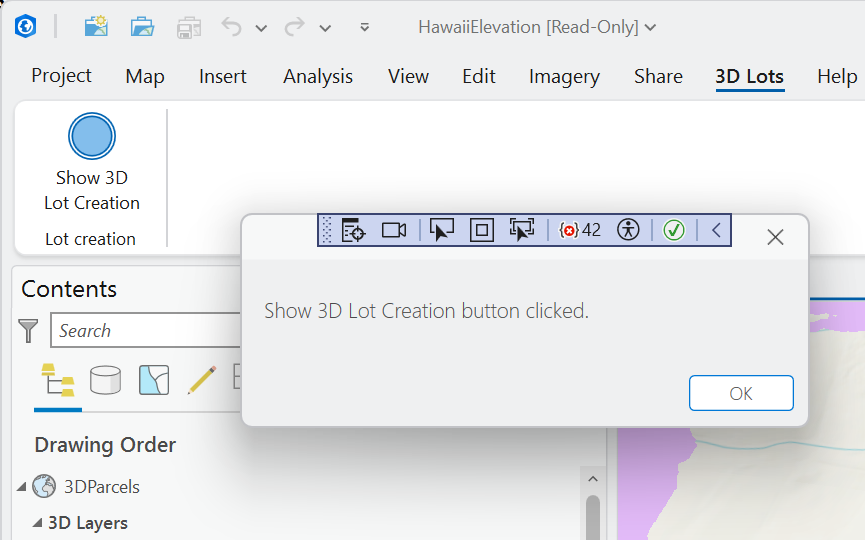Enable Select Element tool in debug toolbar
This screenshot has width=865, height=540.
(x=442, y=230)
